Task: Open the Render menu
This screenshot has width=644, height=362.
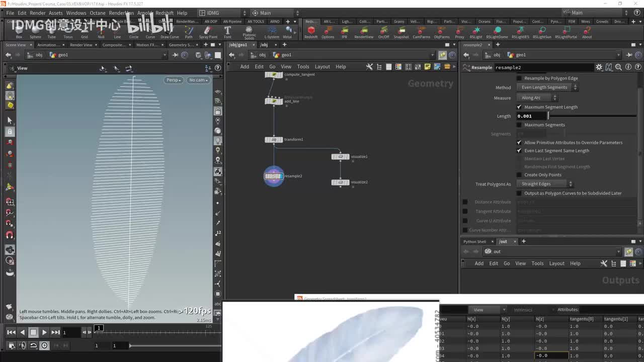Action: click(38, 13)
